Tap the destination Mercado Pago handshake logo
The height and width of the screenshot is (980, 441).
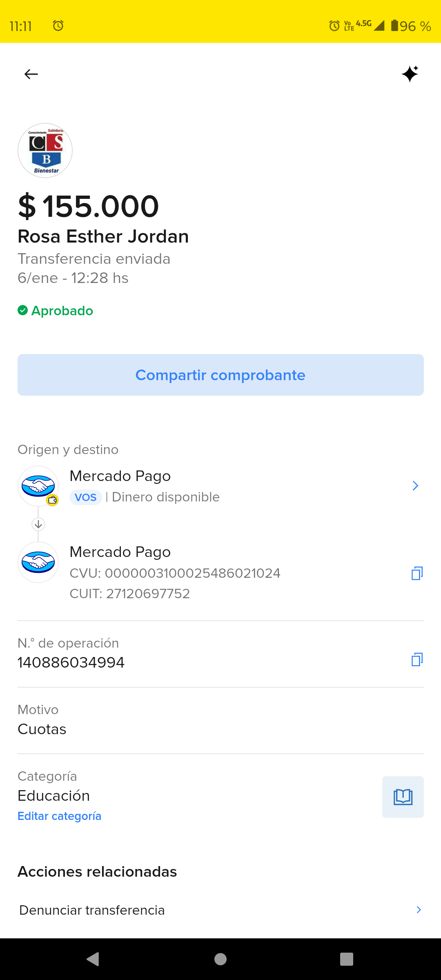click(x=38, y=562)
